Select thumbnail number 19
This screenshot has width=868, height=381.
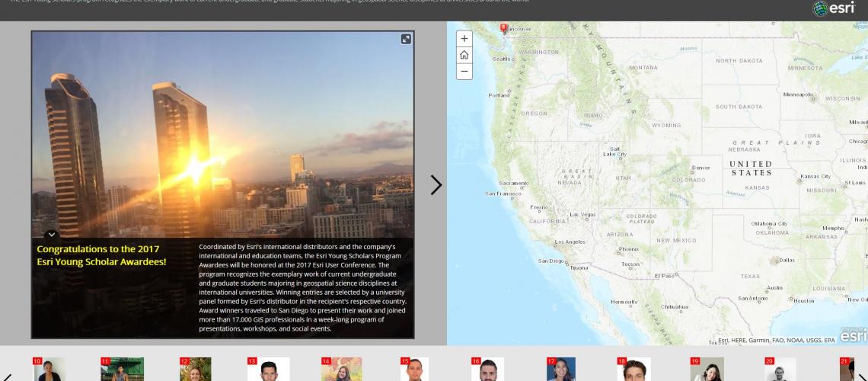tap(707, 369)
